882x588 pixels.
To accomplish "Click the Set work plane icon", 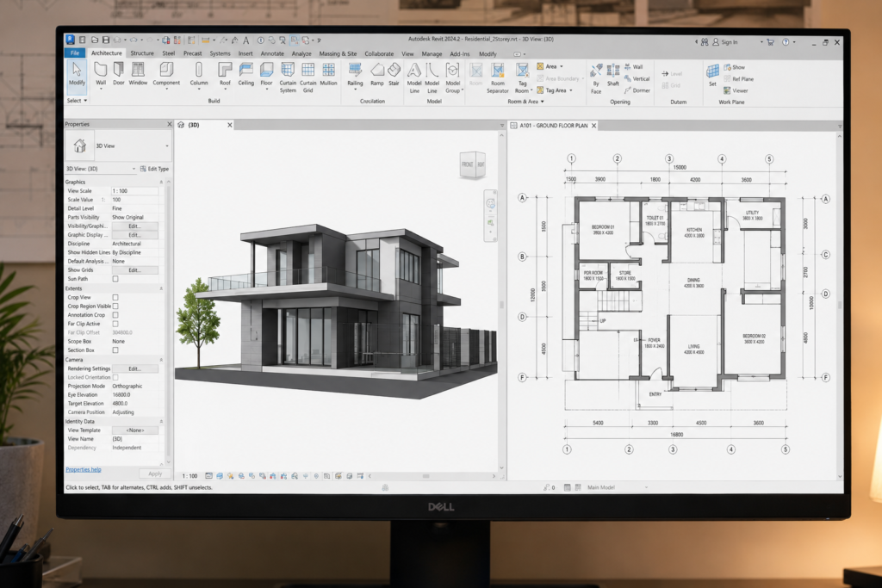I will pyautogui.click(x=712, y=75).
